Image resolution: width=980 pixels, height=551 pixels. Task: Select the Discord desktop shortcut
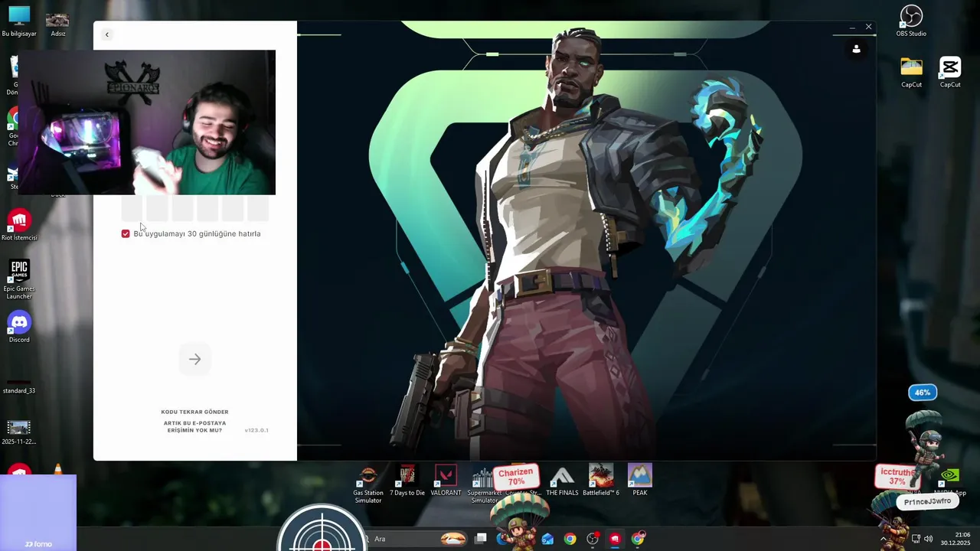19,328
